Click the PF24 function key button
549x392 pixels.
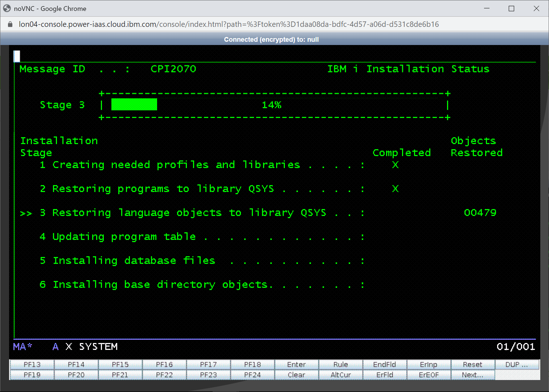tap(253, 375)
